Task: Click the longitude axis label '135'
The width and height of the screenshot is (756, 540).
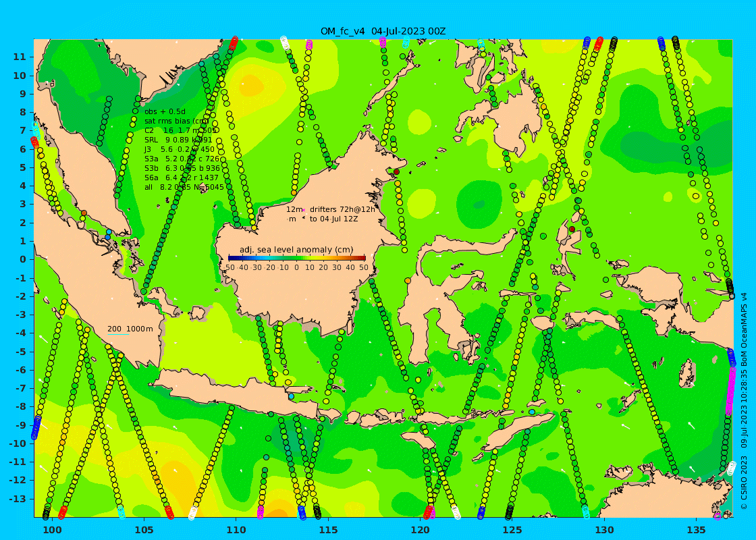Action: point(696,530)
